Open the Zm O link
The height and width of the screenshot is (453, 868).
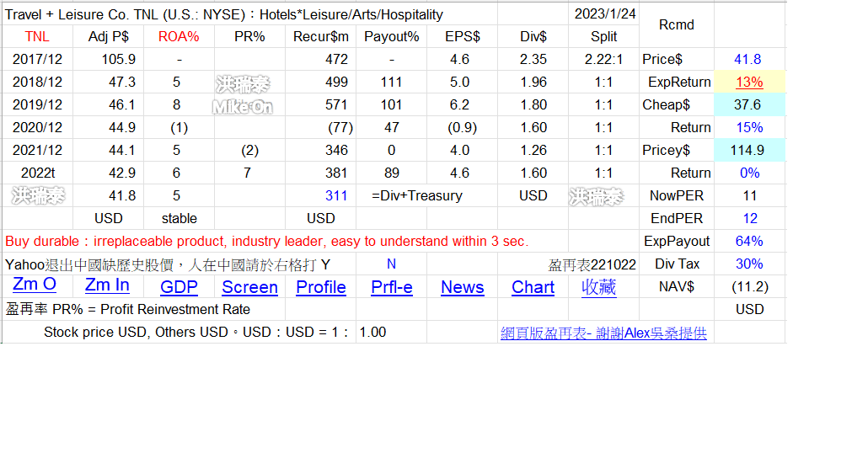click(35, 285)
